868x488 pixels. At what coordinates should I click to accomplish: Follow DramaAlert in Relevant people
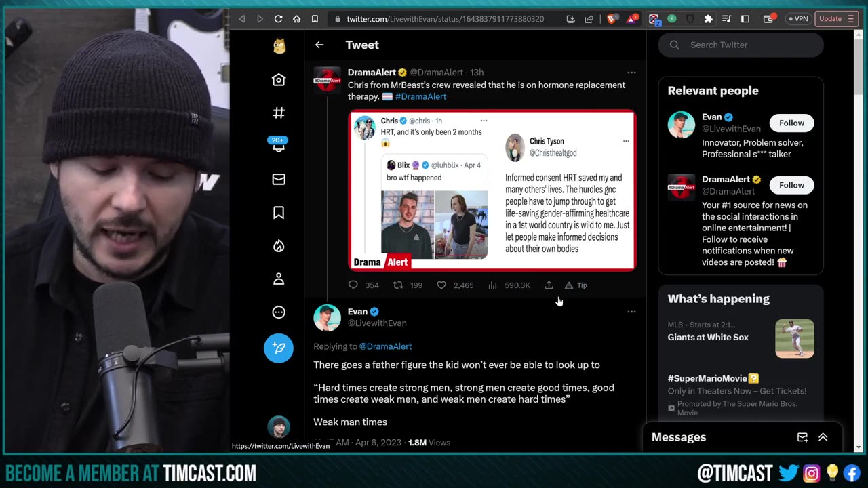click(791, 185)
